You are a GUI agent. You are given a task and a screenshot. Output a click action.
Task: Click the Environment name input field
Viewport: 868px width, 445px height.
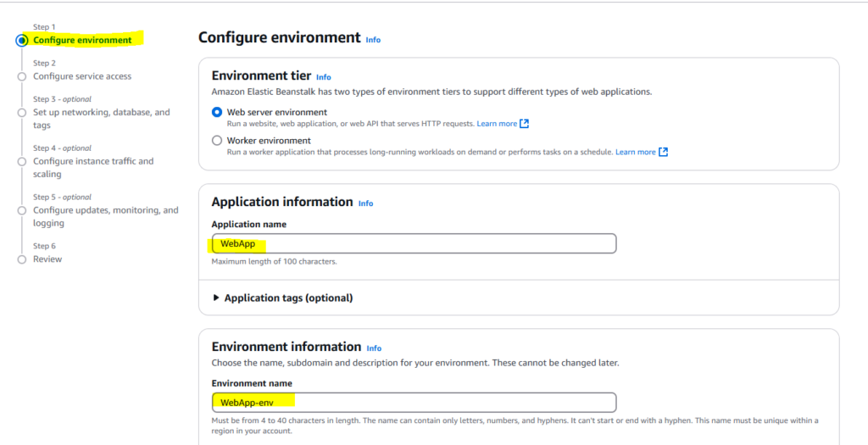click(414, 402)
